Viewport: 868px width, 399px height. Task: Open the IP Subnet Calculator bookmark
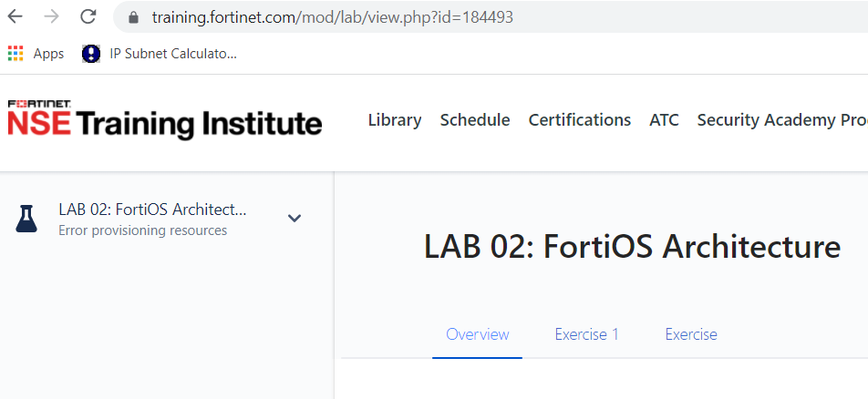160,54
